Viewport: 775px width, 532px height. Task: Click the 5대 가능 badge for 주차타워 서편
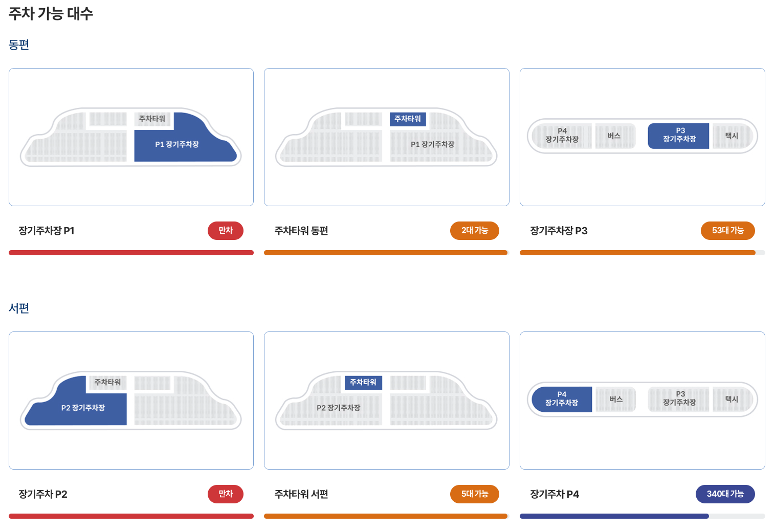pyautogui.click(x=474, y=494)
